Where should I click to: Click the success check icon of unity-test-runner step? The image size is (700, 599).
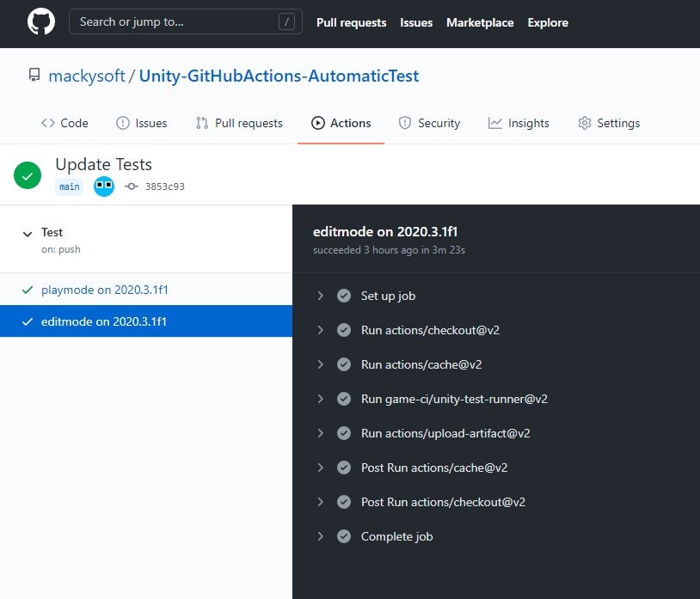click(x=344, y=398)
